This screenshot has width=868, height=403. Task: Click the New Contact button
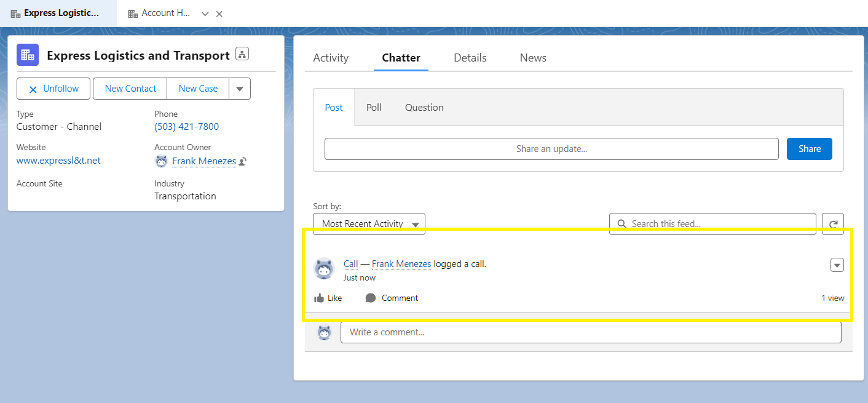[x=130, y=89]
